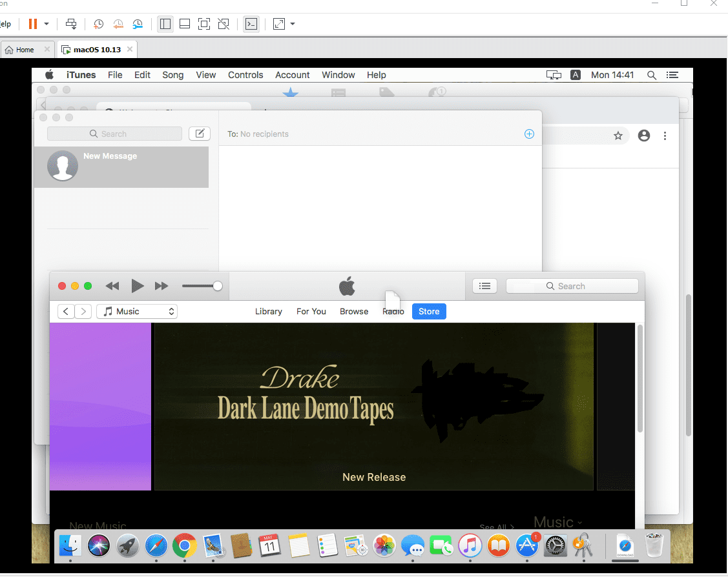This screenshot has width=728, height=577.
Task: Open System Preferences in the Dock
Action: click(x=556, y=546)
